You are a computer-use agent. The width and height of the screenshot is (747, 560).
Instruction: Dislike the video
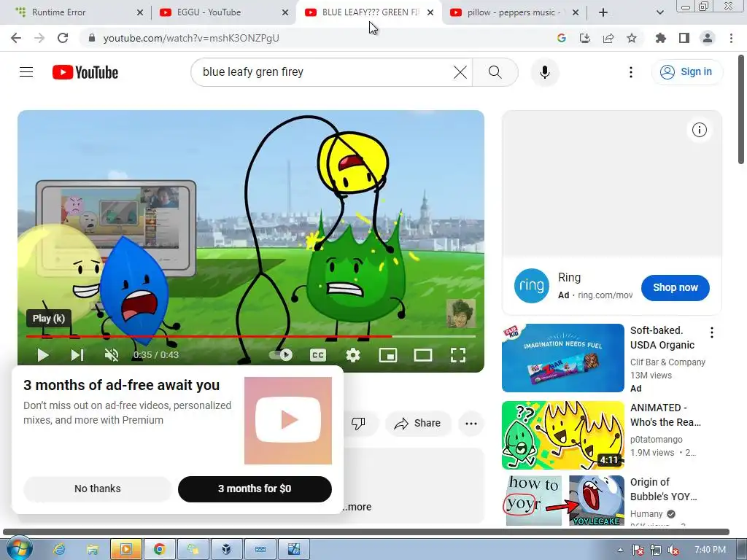point(358,423)
